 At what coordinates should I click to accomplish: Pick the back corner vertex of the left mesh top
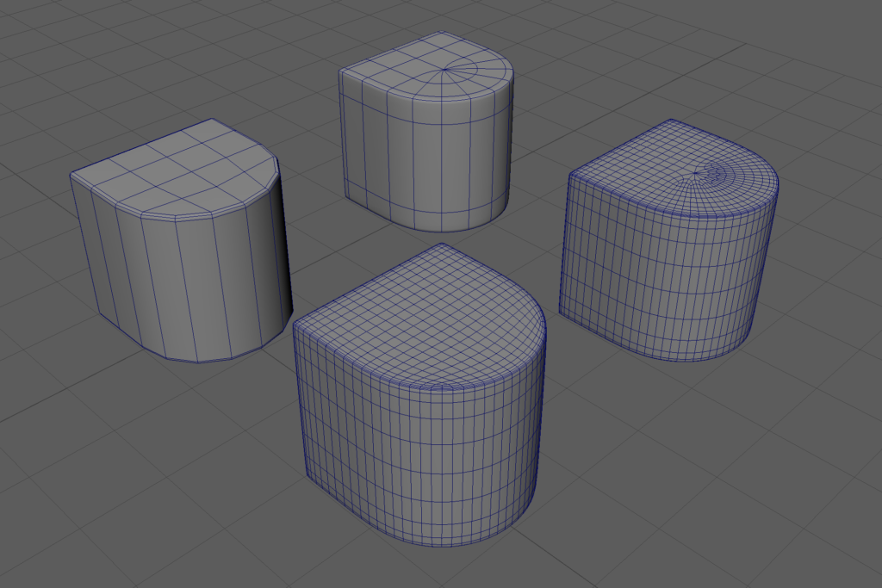(213, 120)
